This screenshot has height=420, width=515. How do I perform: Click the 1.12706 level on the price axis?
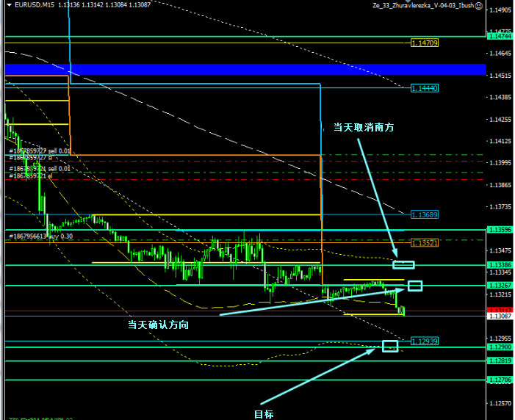click(x=500, y=380)
